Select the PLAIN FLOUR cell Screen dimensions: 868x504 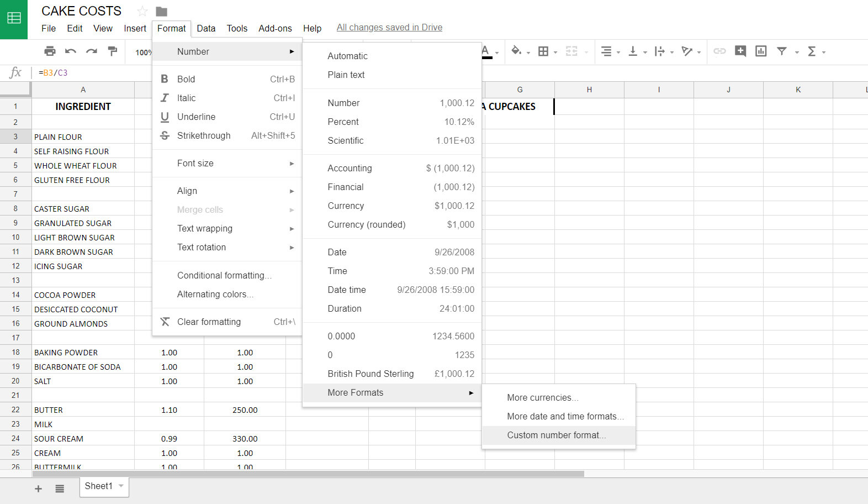click(x=83, y=136)
